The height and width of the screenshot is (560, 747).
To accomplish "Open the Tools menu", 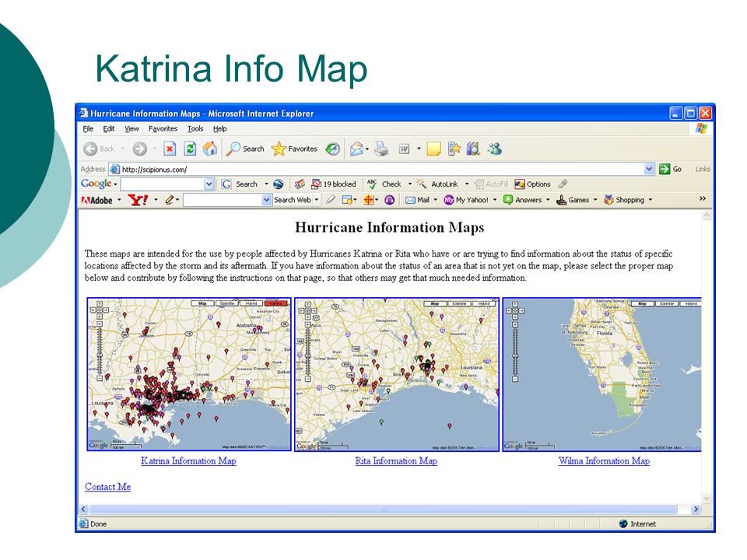I will (195, 128).
